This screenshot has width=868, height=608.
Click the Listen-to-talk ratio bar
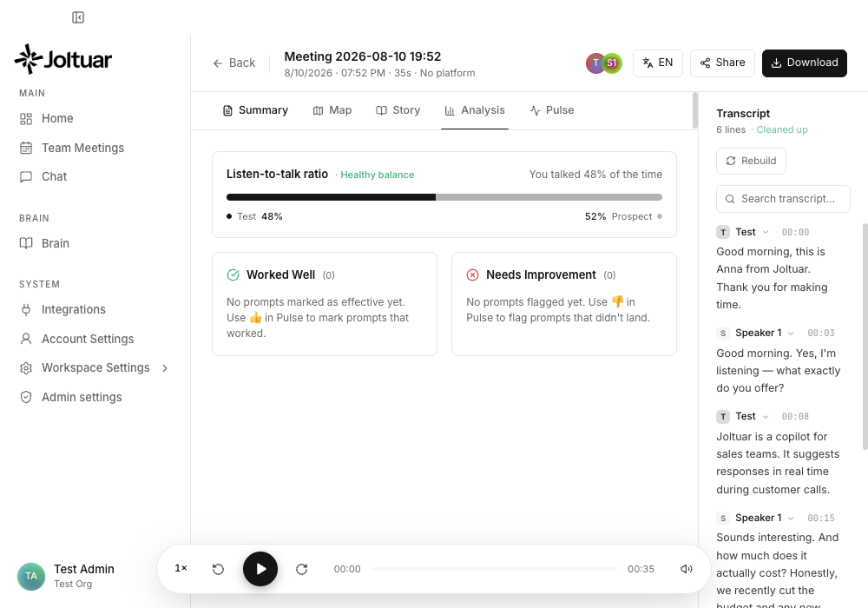pyautogui.click(x=444, y=197)
